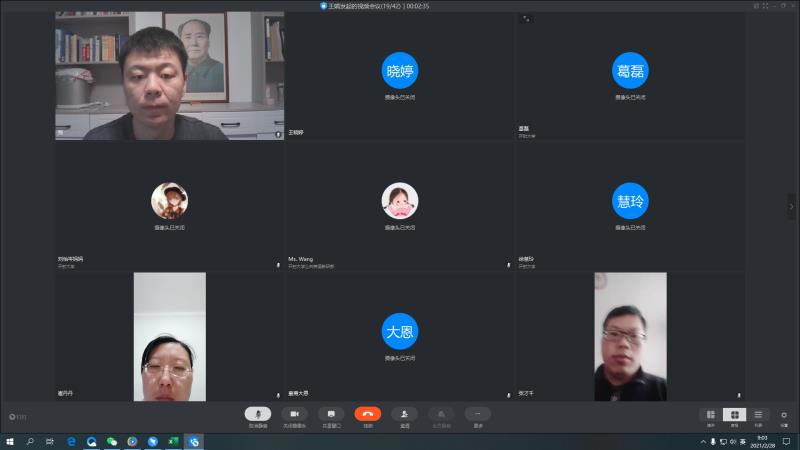Show hidden system tray icons
Viewport: 800px width, 450px height.
click(x=702, y=441)
